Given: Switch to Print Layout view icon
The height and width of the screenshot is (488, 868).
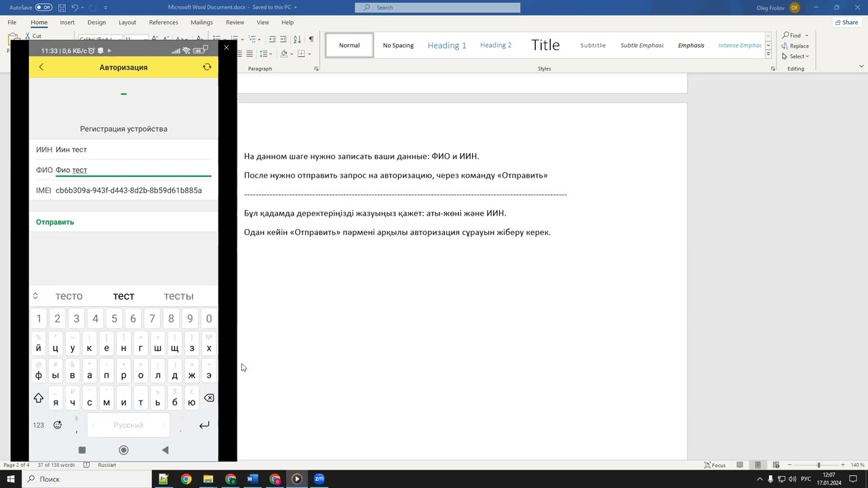Looking at the screenshot, I should (757, 465).
